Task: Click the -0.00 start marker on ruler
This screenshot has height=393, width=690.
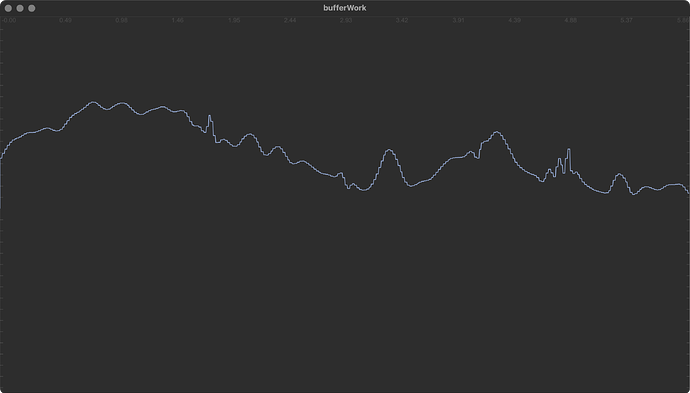Action: [x=9, y=21]
